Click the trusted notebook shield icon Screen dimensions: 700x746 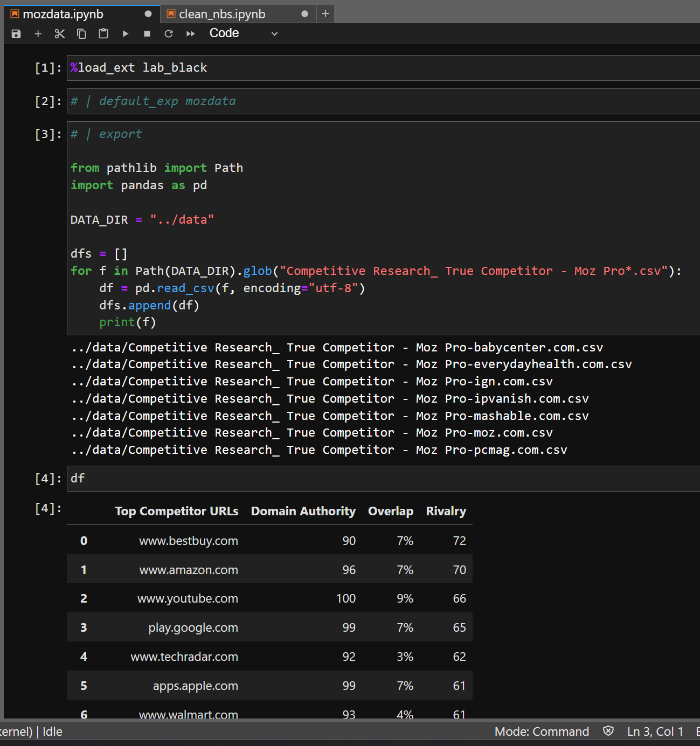pyautogui.click(x=608, y=731)
